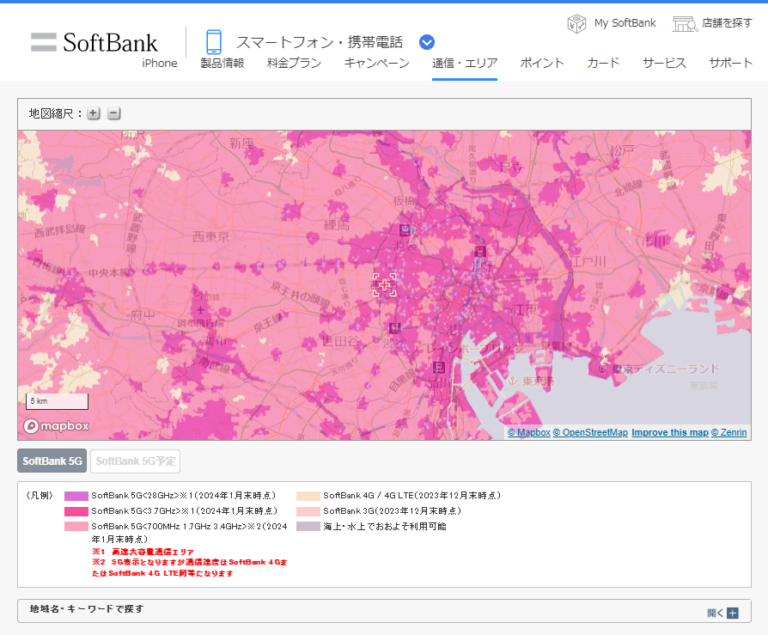Zoom in map with plus button
This screenshot has width=768, height=635.
tap(94, 113)
